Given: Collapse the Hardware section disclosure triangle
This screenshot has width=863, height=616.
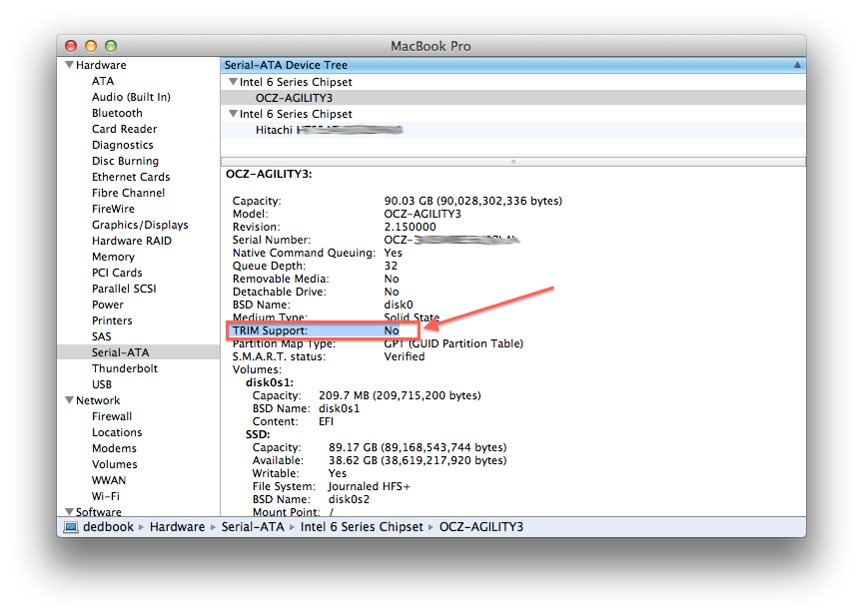Looking at the screenshot, I should 68,64.
